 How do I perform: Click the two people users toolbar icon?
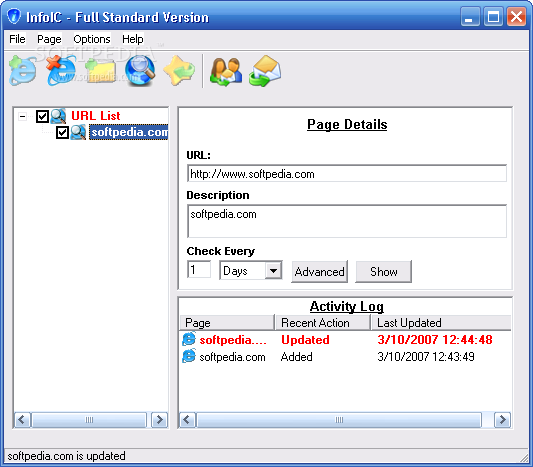click(x=226, y=71)
